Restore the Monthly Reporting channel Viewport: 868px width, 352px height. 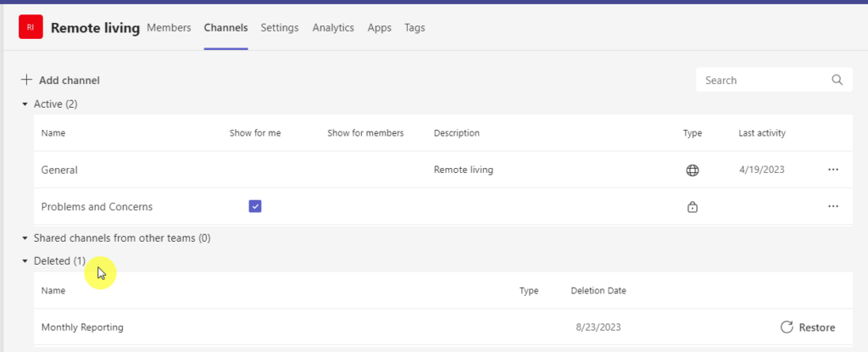808,327
